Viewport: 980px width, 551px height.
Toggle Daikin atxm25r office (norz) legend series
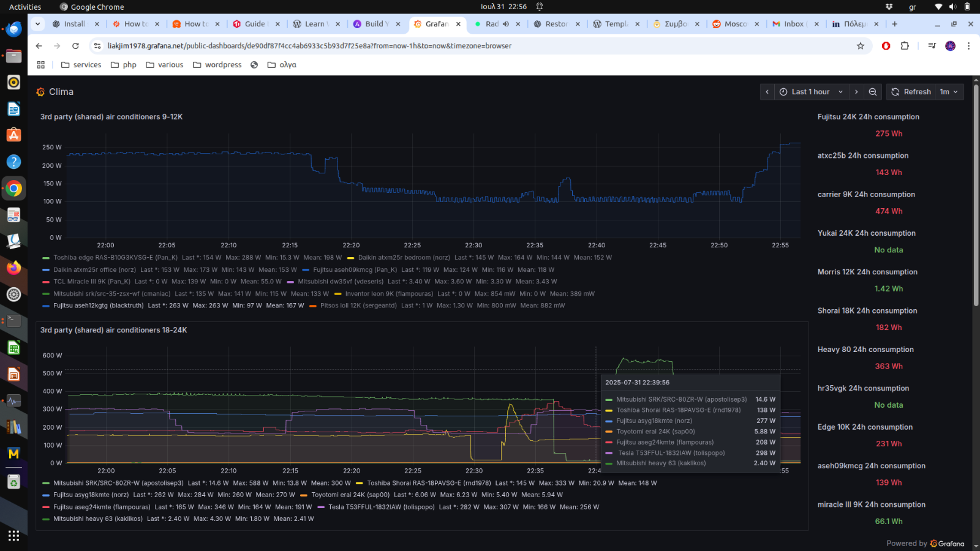94,270
